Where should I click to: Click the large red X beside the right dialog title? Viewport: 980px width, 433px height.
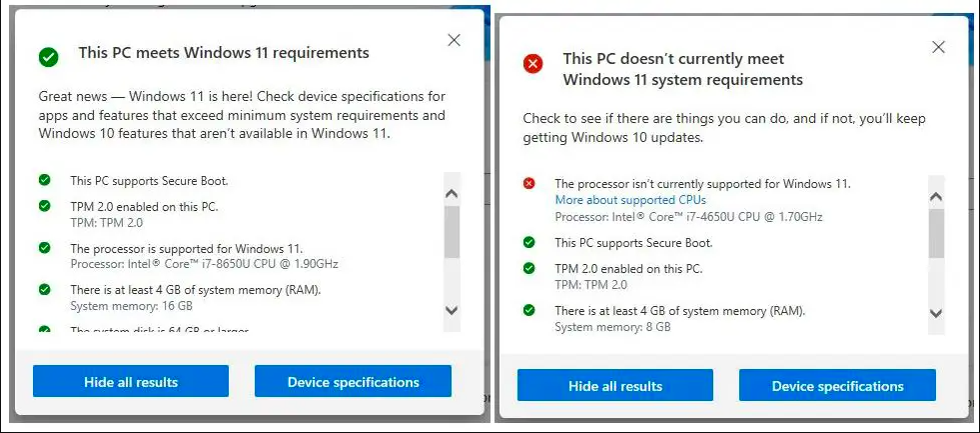(x=532, y=64)
